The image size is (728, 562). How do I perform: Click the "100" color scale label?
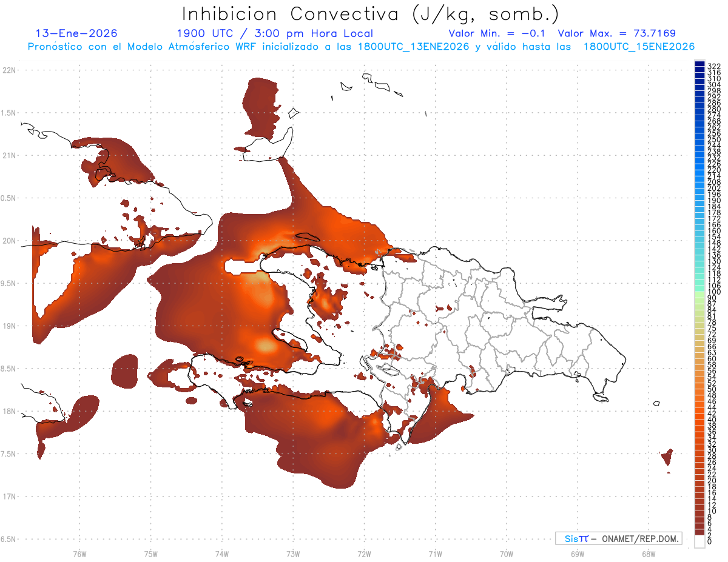[x=714, y=292]
